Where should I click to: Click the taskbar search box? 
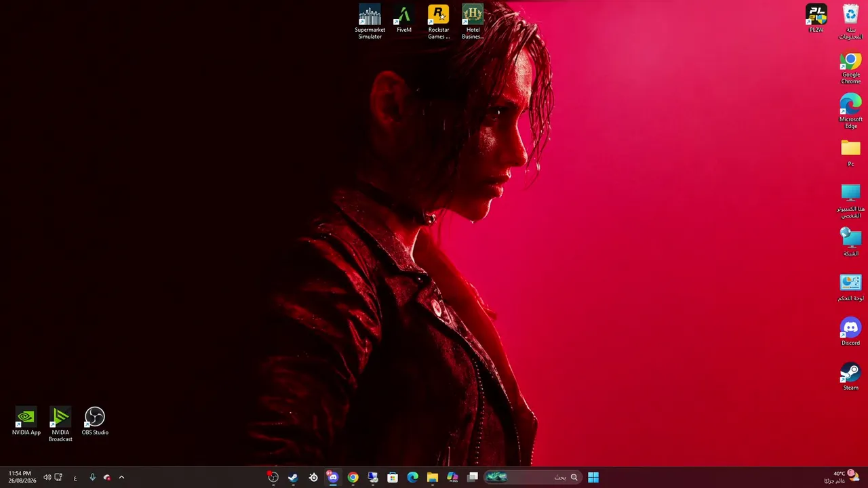point(532,477)
